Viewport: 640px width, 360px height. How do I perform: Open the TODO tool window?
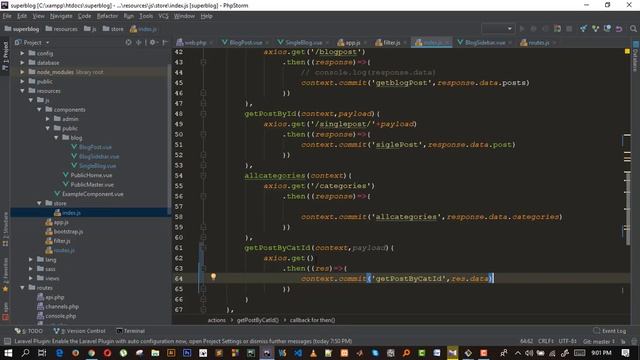(29, 331)
